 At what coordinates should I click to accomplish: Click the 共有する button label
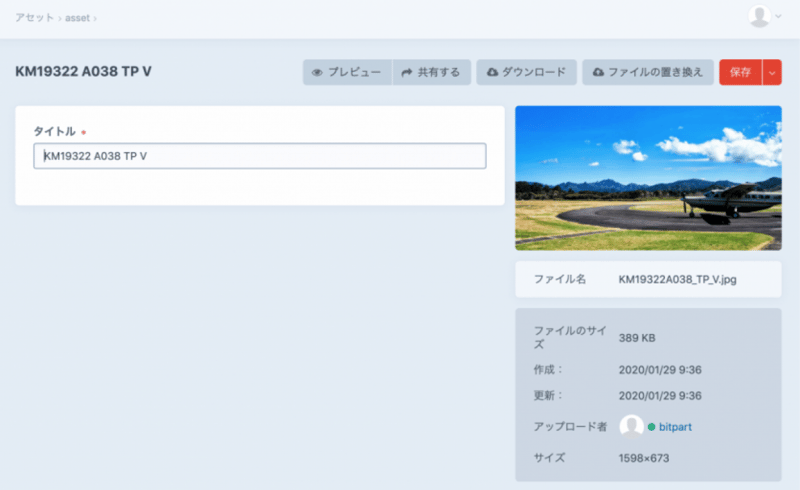[x=439, y=73]
